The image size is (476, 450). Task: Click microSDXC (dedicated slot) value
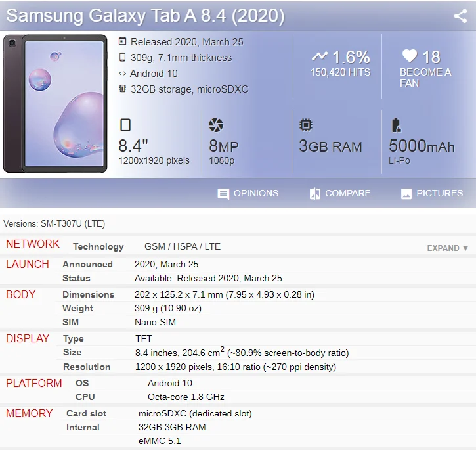click(195, 413)
